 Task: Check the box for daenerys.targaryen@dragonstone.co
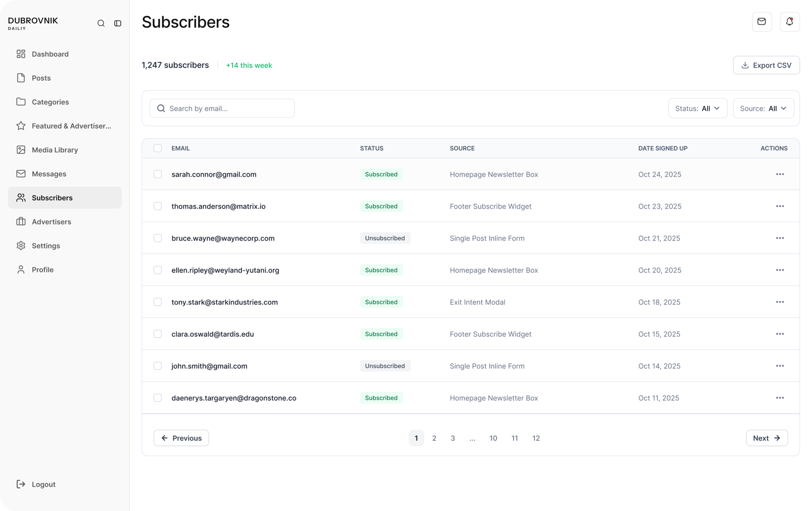click(x=158, y=398)
